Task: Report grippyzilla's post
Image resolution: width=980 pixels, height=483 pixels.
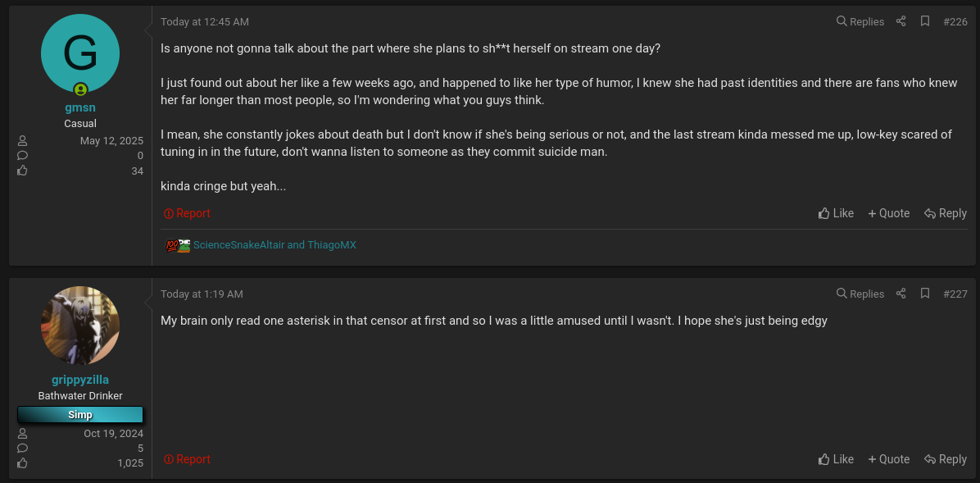Action: tap(187, 459)
